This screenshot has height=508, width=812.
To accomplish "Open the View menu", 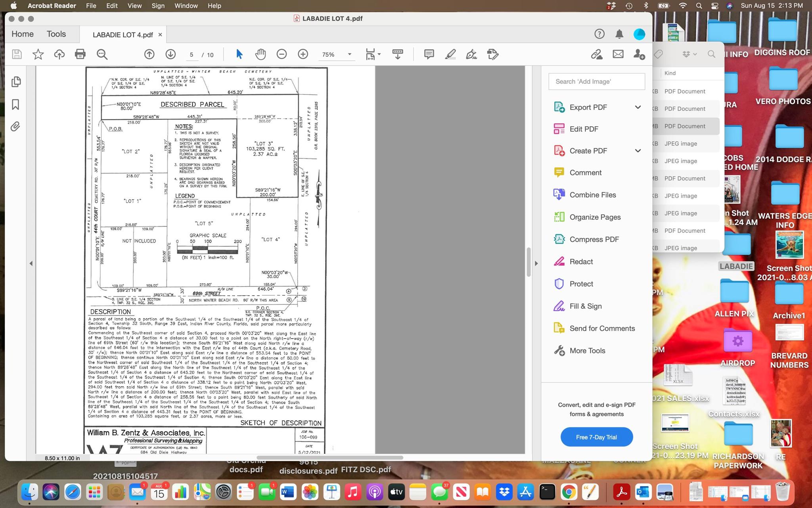I will 134,6.
